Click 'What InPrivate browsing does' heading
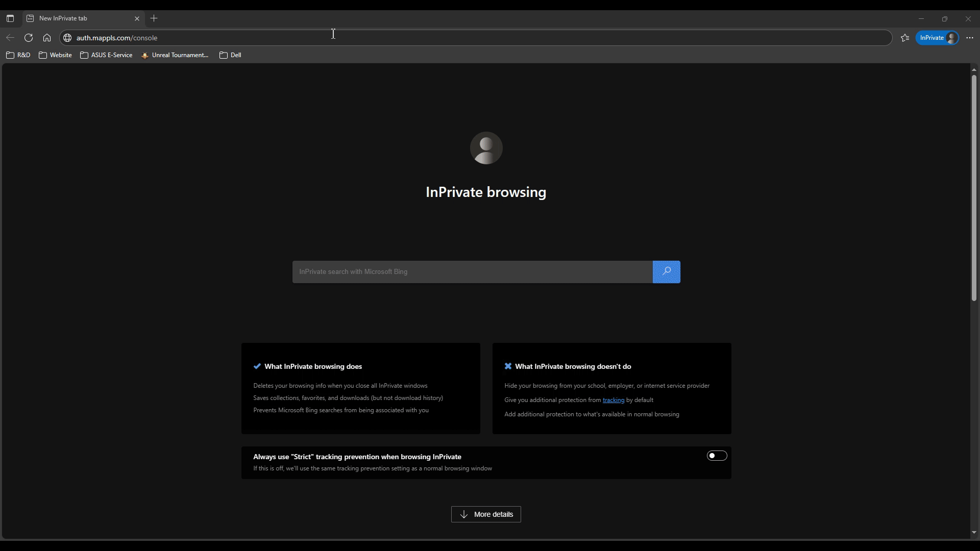This screenshot has width=980, height=551. [313, 366]
